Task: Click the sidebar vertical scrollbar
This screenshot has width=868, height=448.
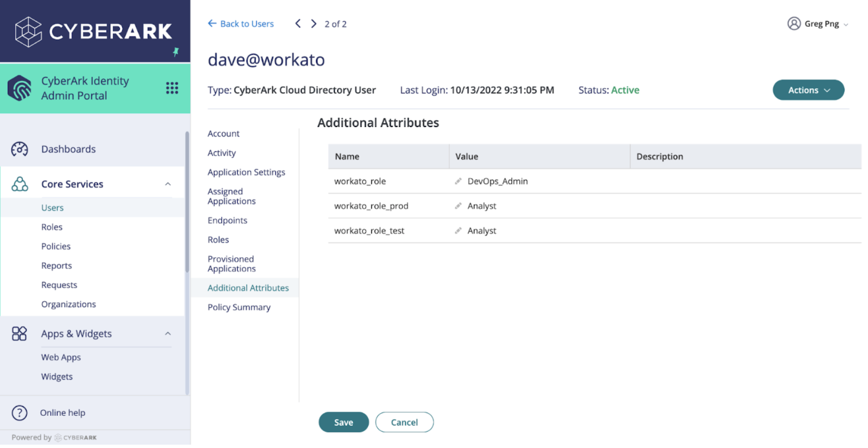Action: pyautogui.click(x=187, y=202)
